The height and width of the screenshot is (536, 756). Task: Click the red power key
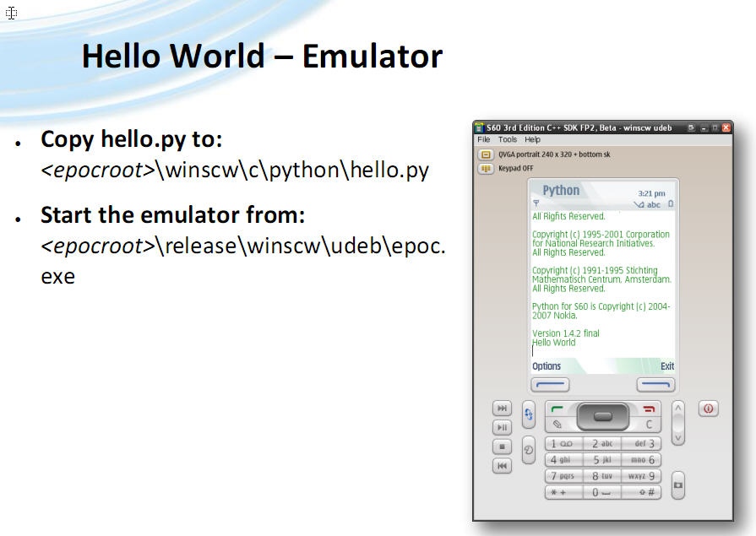(708, 409)
